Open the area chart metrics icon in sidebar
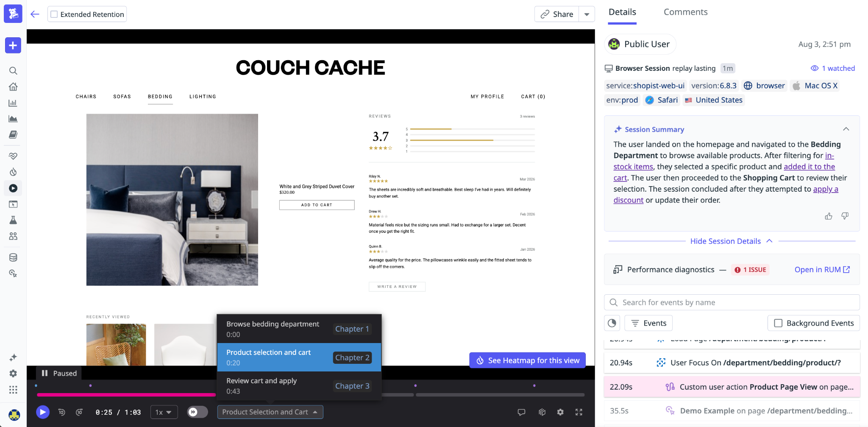The image size is (868, 427). (13, 119)
